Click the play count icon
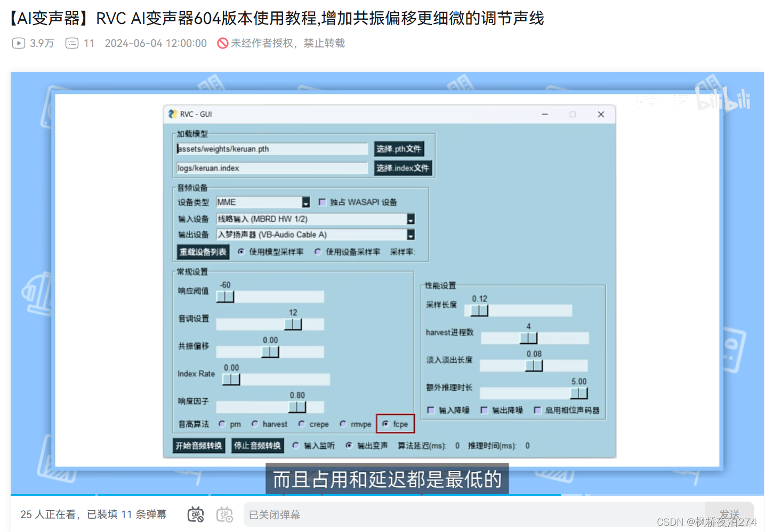Image resolution: width=765 pixels, height=532 pixels. click(18, 43)
